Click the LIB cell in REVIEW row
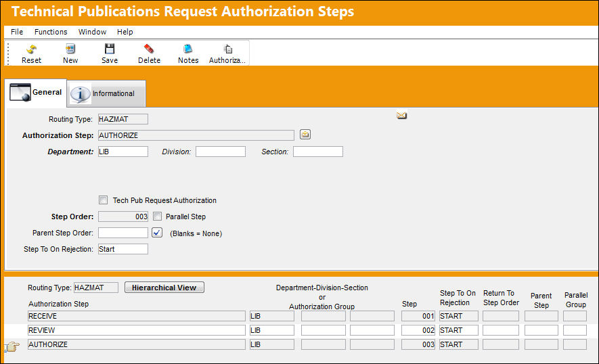This screenshot has height=364, width=599. (272, 330)
